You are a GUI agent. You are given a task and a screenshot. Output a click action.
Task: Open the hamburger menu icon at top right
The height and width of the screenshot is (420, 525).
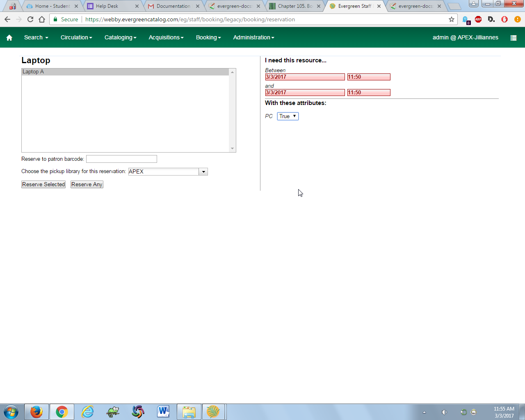click(513, 38)
